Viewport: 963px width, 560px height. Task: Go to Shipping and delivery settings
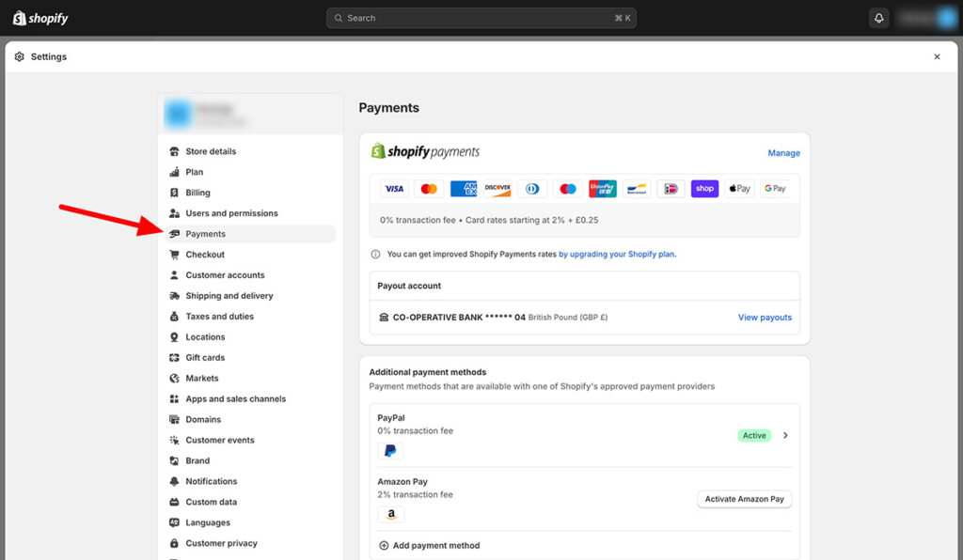[229, 296]
